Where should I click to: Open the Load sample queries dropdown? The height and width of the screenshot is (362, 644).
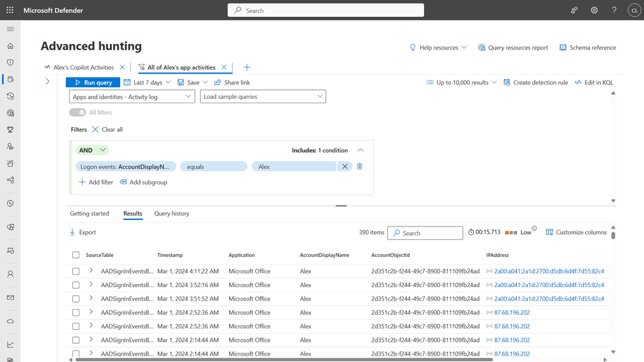pyautogui.click(x=263, y=97)
